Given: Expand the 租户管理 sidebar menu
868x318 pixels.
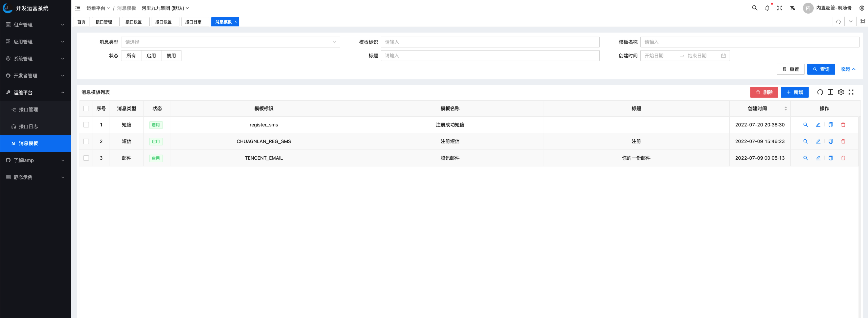Looking at the screenshot, I should tap(35, 25).
